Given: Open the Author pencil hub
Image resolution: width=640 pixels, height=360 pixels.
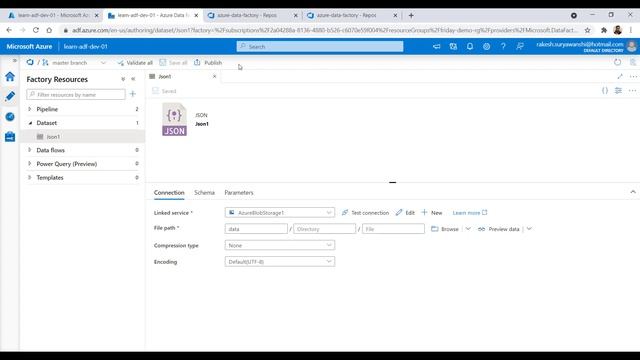Looking at the screenshot, I should coord(10,96).
